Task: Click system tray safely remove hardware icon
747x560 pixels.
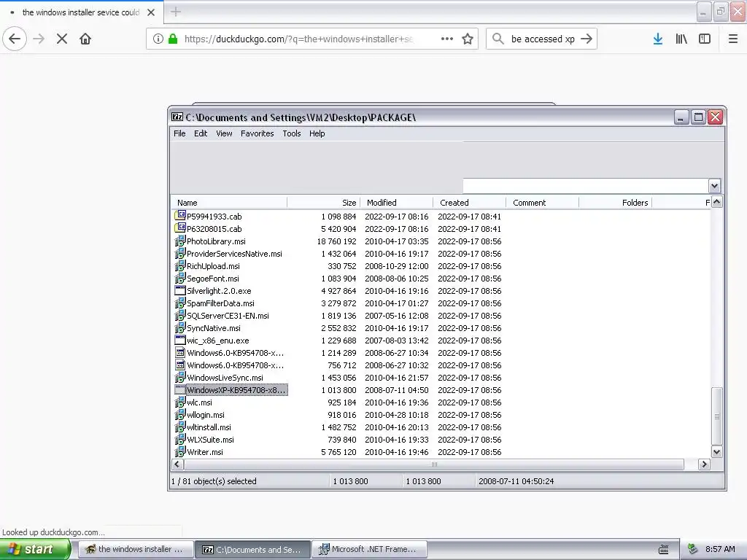Action: [693, 549]
